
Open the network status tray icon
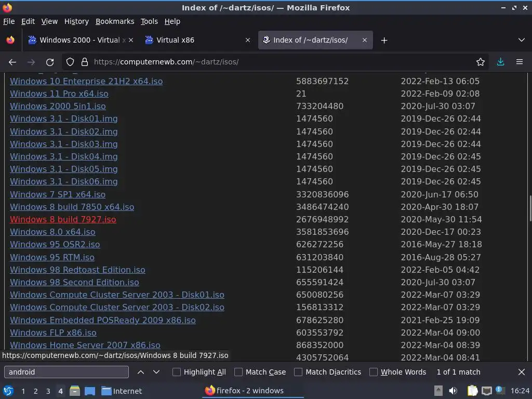point(486,391)
